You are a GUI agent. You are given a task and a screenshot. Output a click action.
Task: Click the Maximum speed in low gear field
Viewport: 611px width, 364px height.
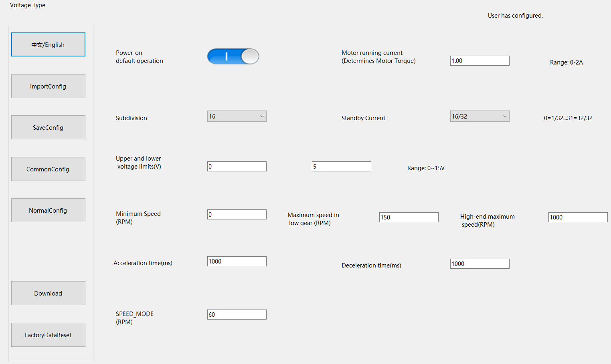[409, 217]
